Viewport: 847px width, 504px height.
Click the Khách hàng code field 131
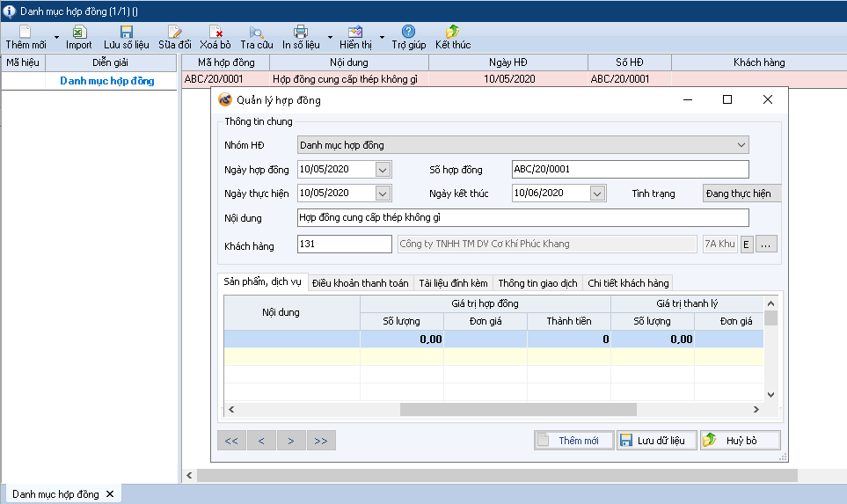tap(345, 245)
